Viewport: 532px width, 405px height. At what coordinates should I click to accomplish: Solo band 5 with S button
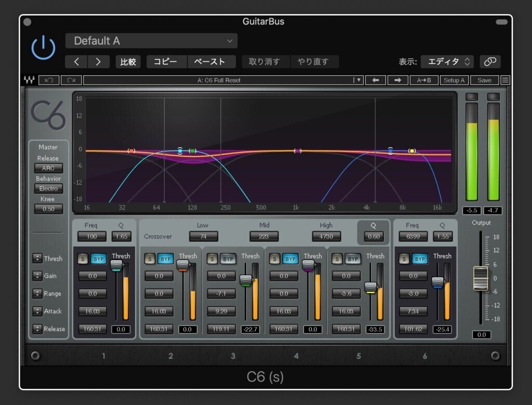point(337,259)
